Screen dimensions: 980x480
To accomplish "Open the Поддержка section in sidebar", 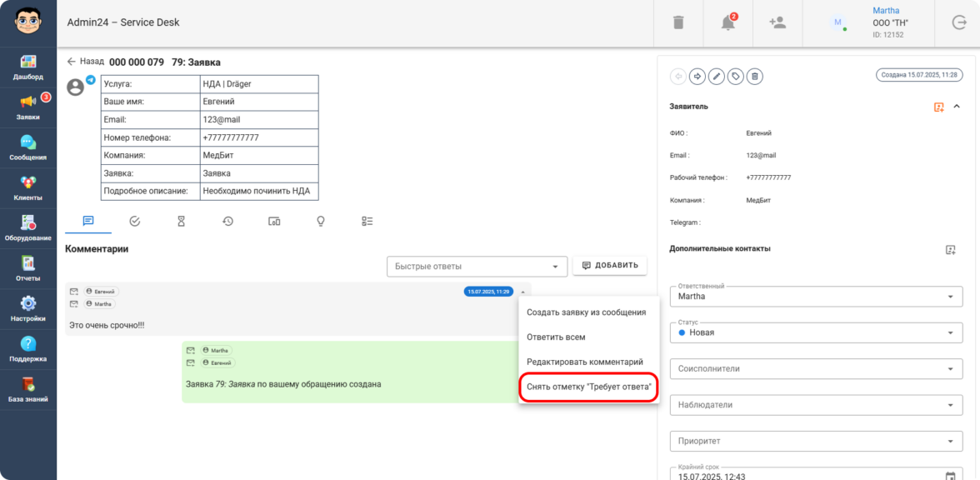I will (x=28, y=349).
